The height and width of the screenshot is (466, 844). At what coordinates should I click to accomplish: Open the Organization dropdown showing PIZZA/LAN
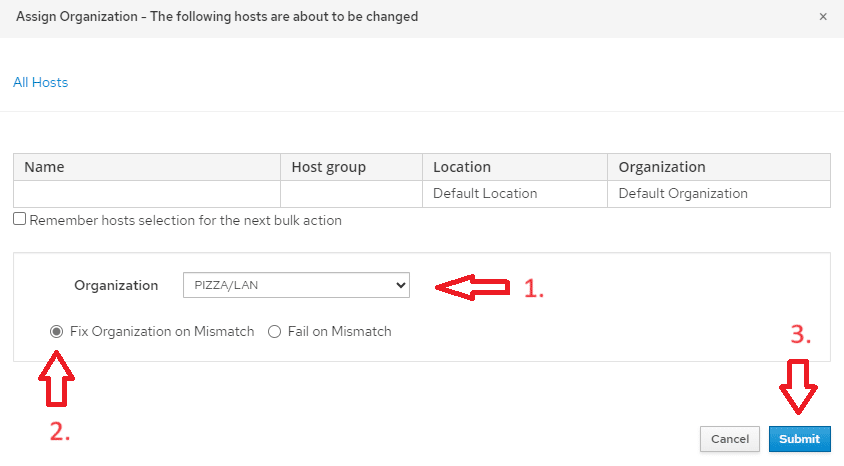(x=296, y=285)
